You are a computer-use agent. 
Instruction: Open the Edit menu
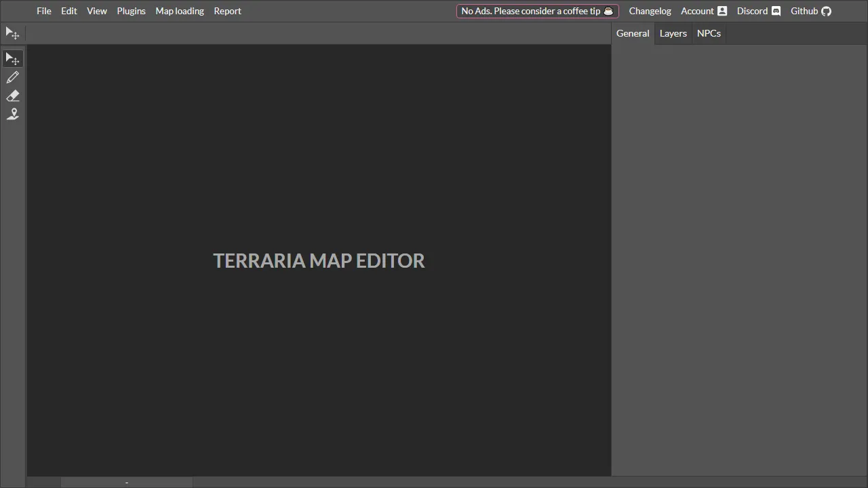pos(68,11)
